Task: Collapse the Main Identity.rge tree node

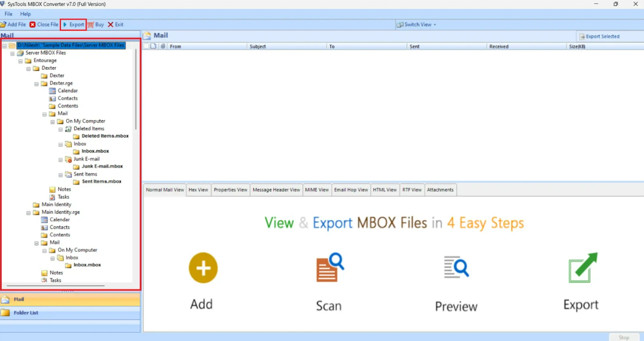Action: (29, 213)
